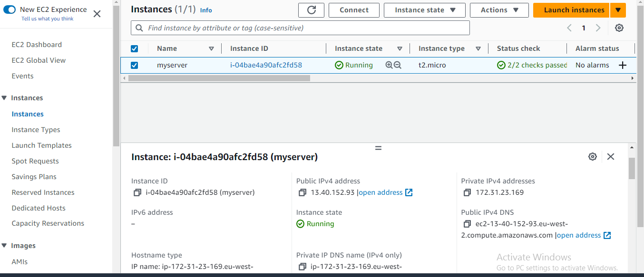Viewport: 644px width, 277px height.
Task: Open instance ID i-04bae4a90afc2fd58 link
Action: 266,65
